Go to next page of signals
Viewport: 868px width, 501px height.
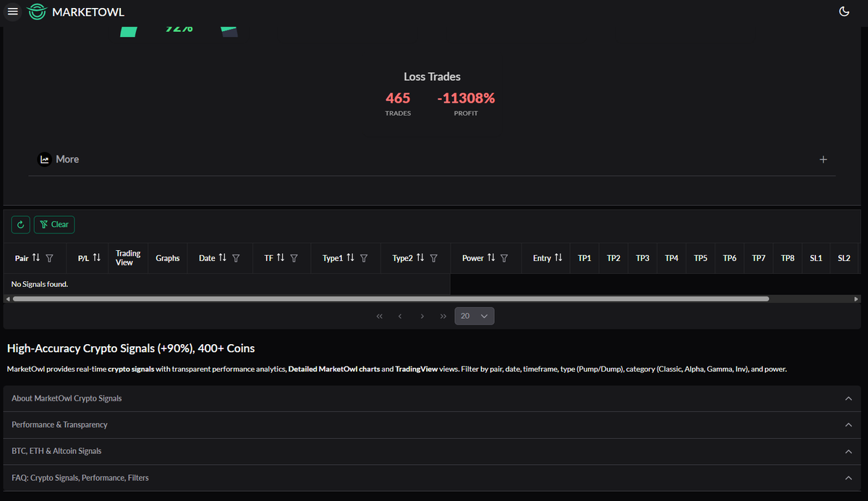[422, 316]
